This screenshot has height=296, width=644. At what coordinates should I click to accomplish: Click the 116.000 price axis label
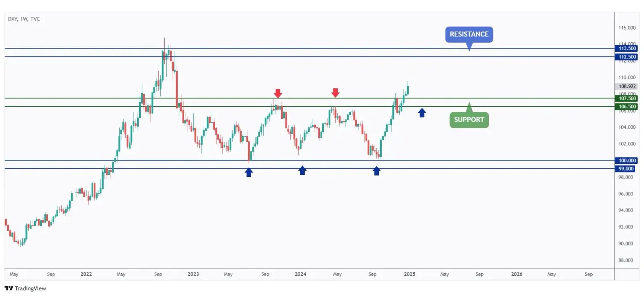pyautogui.click(x=627, y=28)
